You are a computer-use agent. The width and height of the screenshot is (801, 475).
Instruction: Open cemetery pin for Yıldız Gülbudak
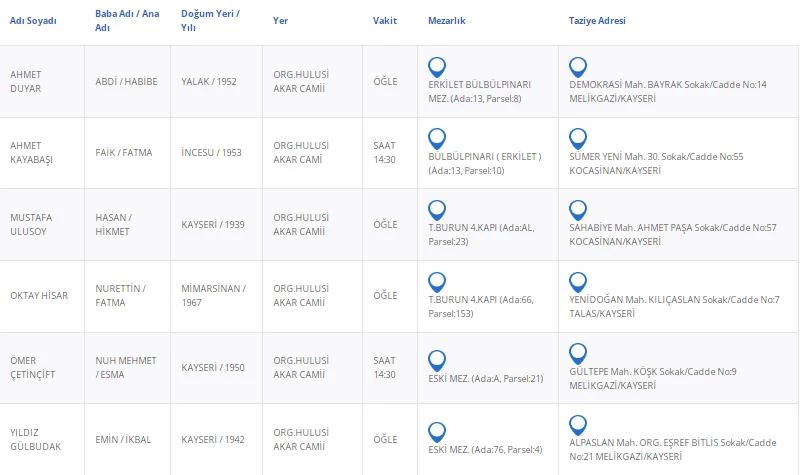pos(436,432)
